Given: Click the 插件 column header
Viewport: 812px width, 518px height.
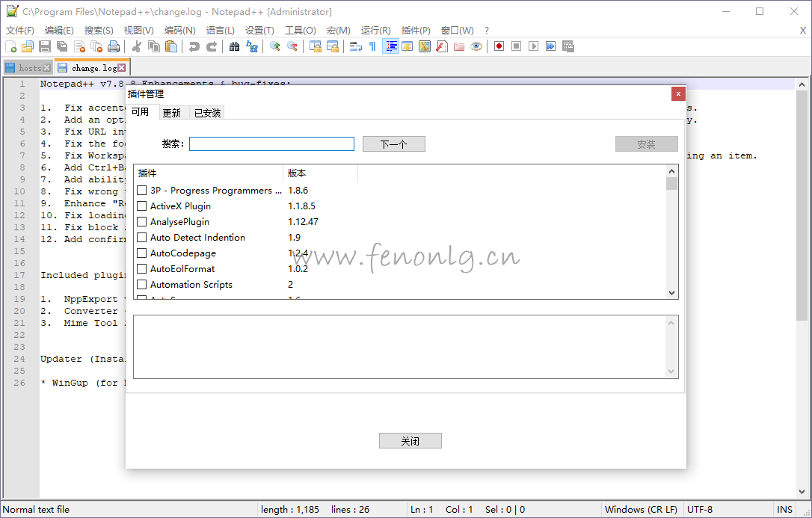Looking at the screenshot, I should click(208, 173).
